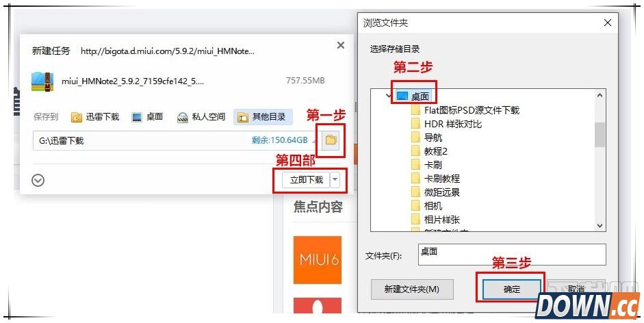Click the folder icon beside 相机
The width and height of the screenshot is (644, 323).
tap(415, 206)
